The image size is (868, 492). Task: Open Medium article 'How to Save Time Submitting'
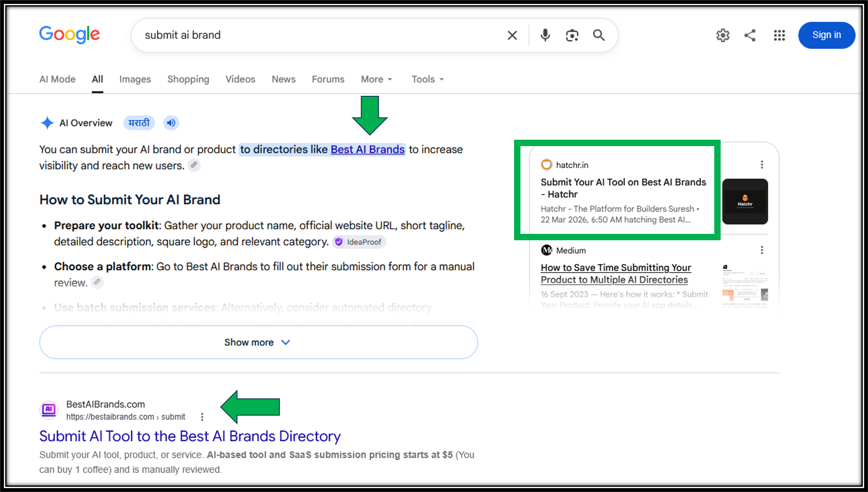point(615,273)
